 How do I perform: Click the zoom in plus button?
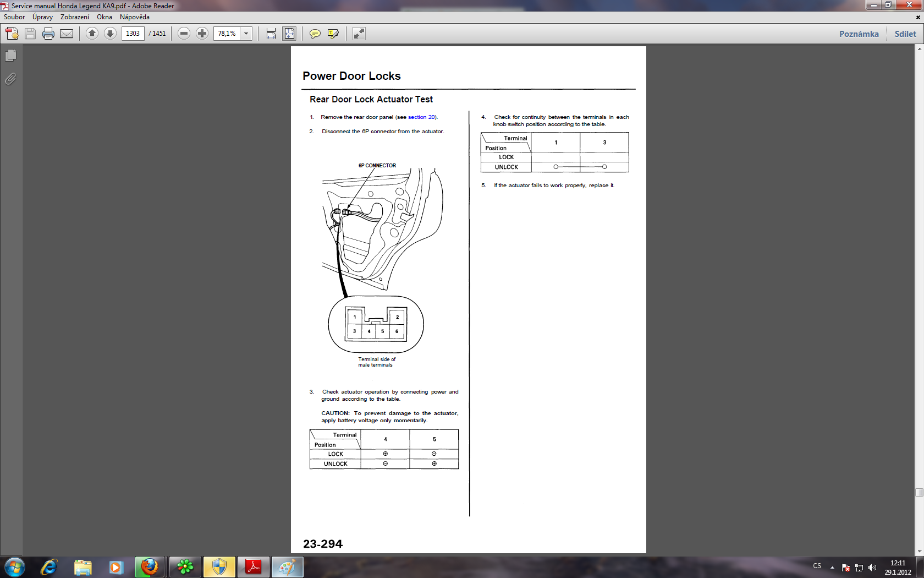point(202,34)
